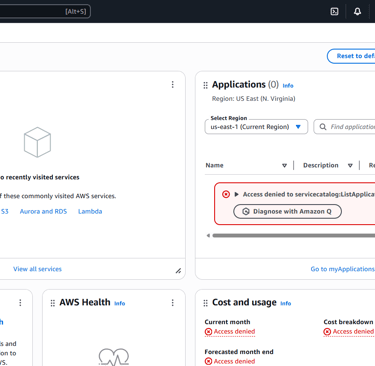This screenshot has height=366, width=375.
Task: Click Diagnose with Amazon Q button
Action: coord(287,211)
